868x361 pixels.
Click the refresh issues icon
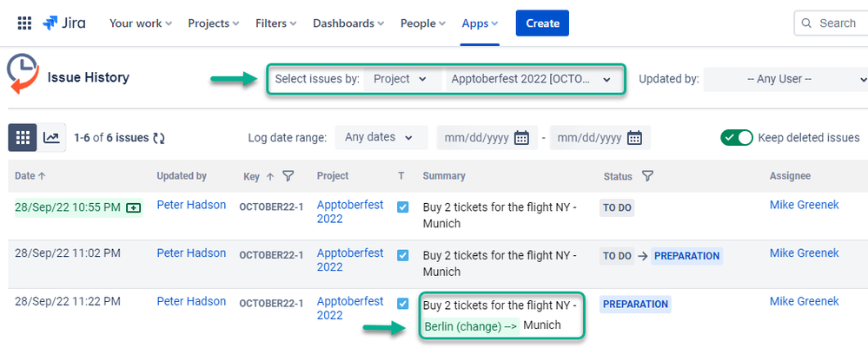click(159, 138)
